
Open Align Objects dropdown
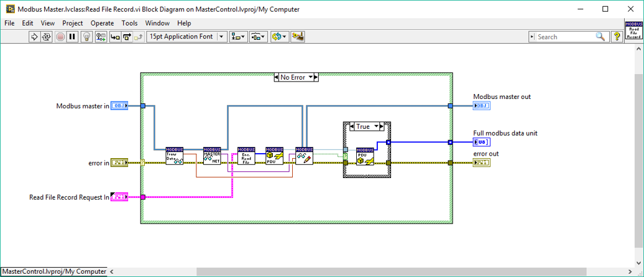point(238,37)
